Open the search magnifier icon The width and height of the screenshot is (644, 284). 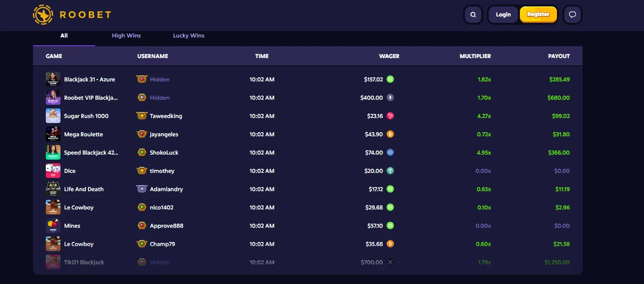[x=473, y=15]
